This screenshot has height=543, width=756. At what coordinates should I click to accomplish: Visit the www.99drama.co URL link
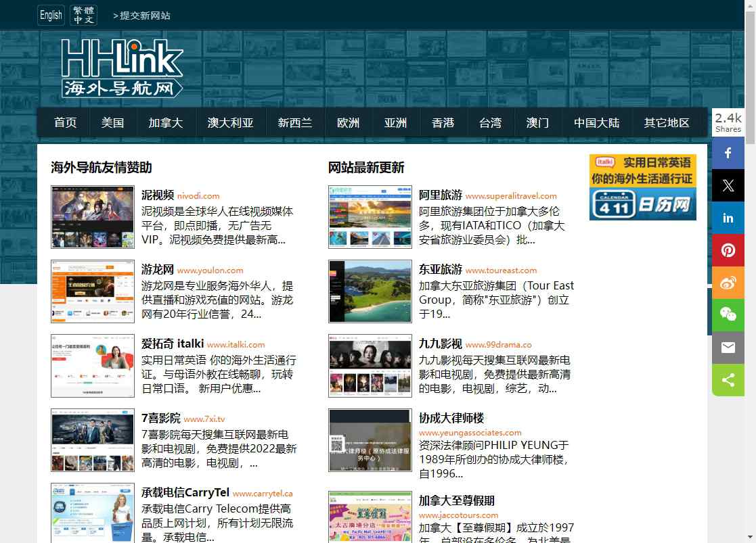pyautogui.click(x=499, y=344)
